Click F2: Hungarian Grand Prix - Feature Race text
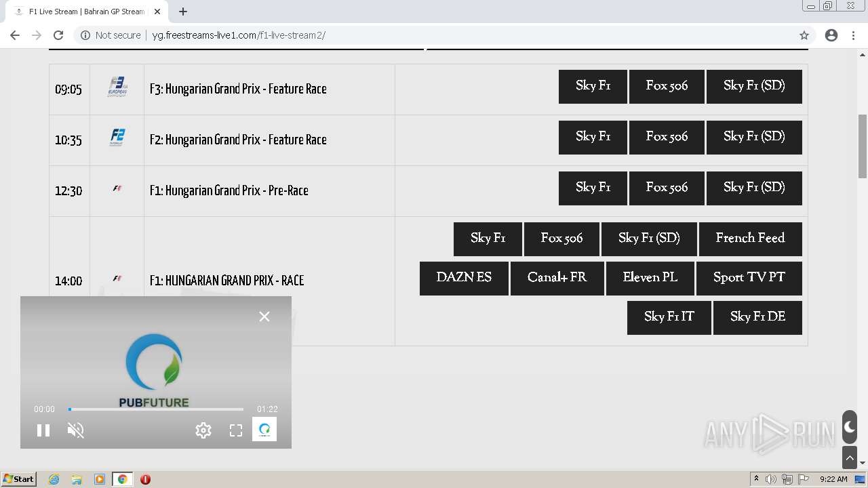The width and height of the screenshot is (868, 488). coord(238,140)
